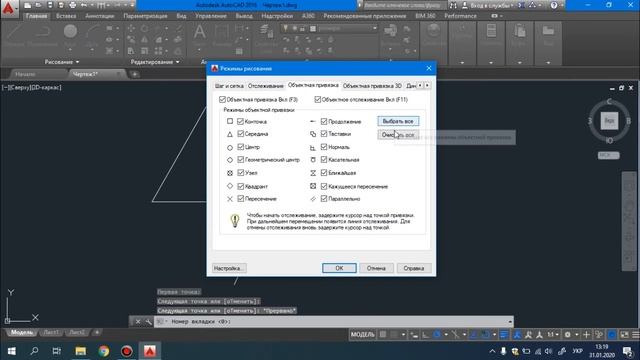The height and width of the screenshot is (360, 640).
Task: Click the 'Очистить все' button
Action: point(398,135)
